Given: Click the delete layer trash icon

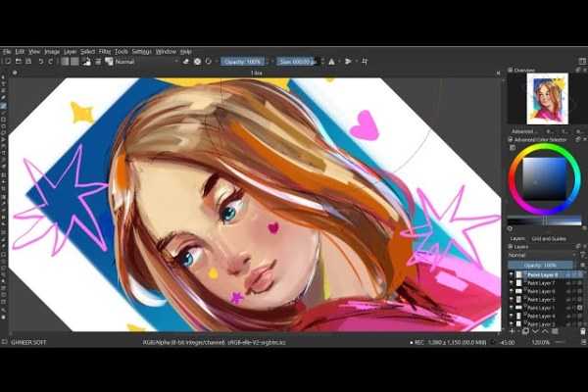Looking at the screenshot, I should [x=582, y=331].
